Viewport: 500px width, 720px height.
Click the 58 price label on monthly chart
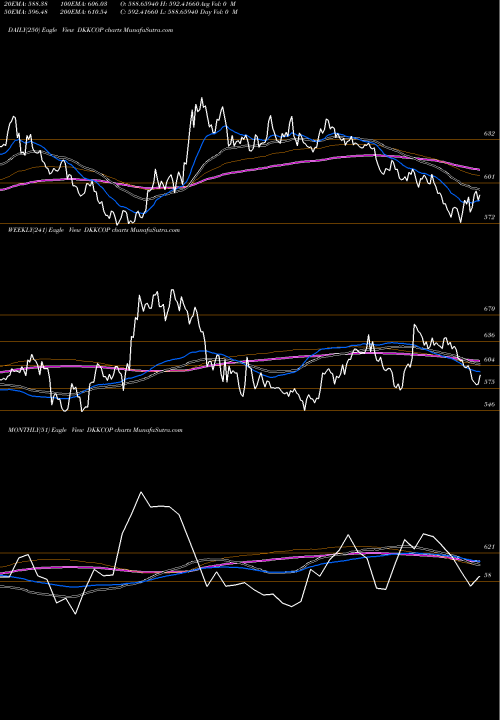click(487, 575)
